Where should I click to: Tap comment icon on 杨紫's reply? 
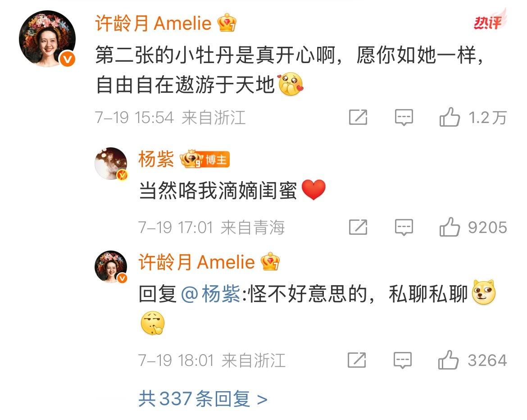pyautogui.click(x=404, y=227)
